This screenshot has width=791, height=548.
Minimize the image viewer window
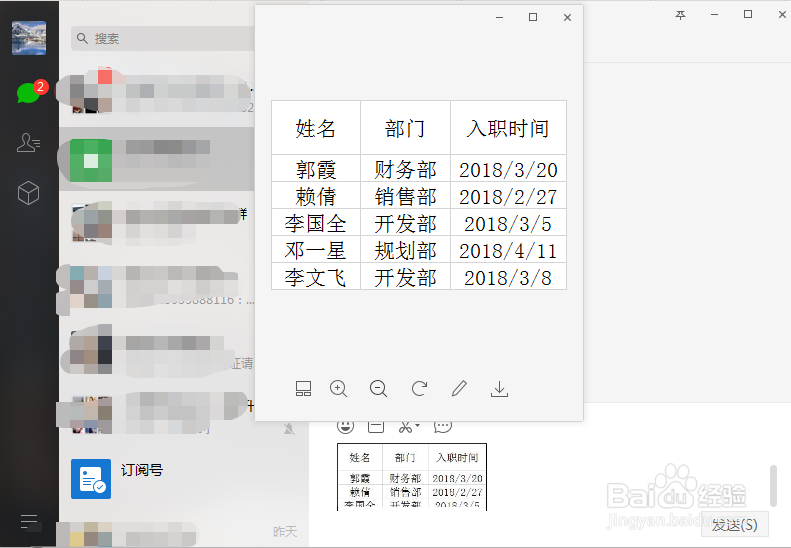(499, 18)
